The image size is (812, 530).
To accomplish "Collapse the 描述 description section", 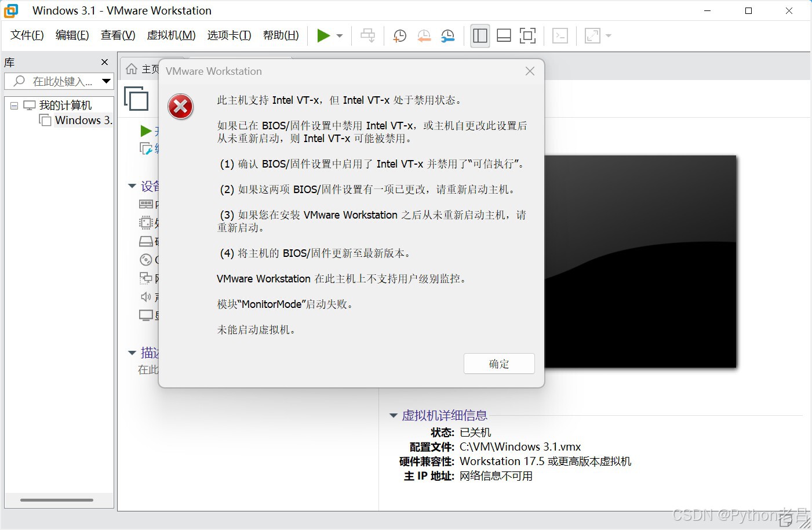I will pyautogui.click(x=132, y=353).
